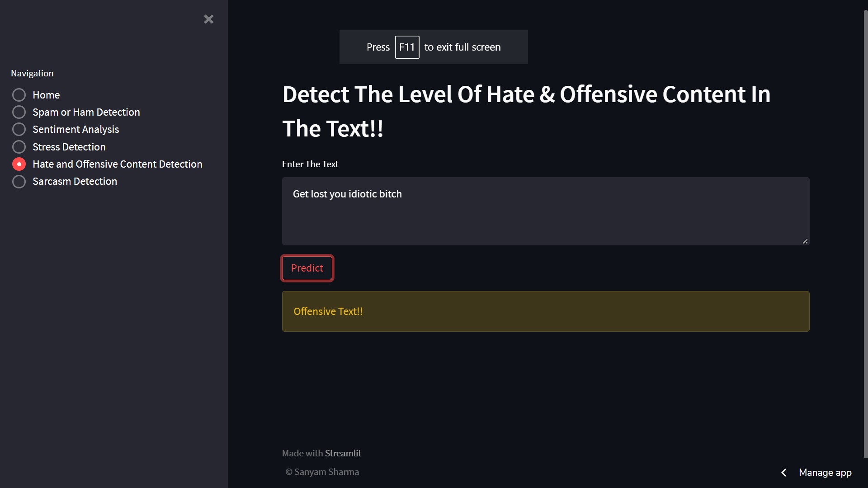The height and width of the screenshot is (488, 868).
Task: Click the Enter The Text label
Action: pos(310,164)
